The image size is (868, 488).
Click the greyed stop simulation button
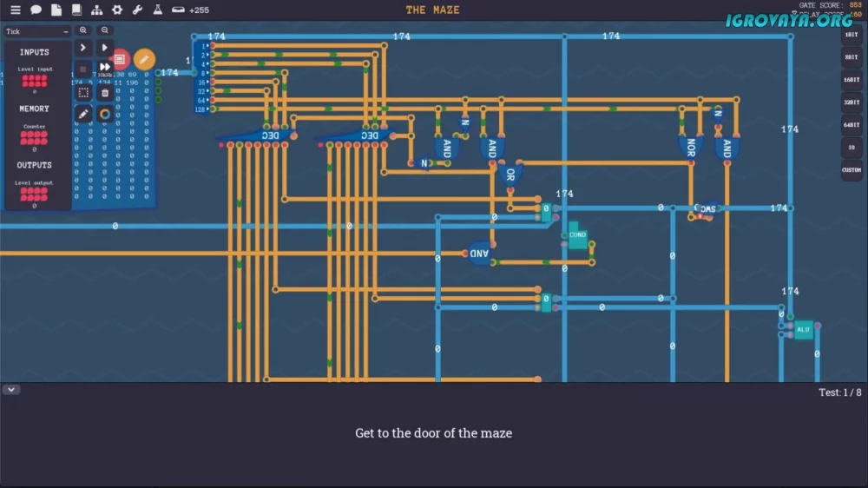[83, 69]
